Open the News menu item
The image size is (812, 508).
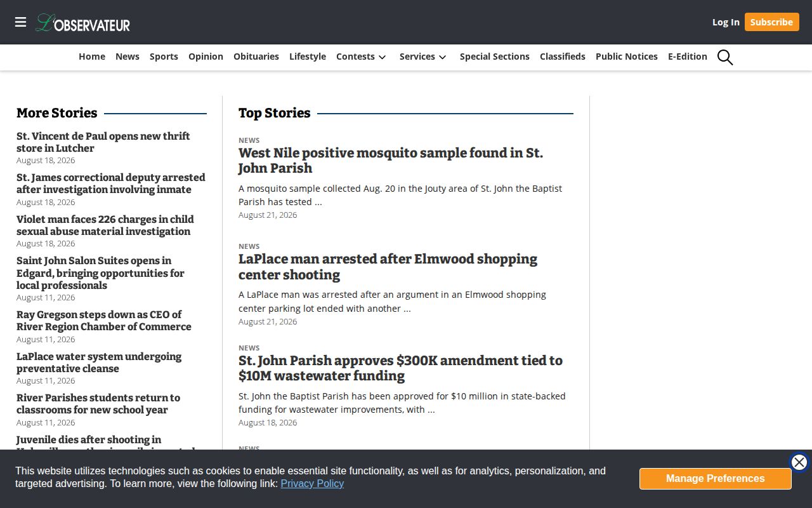[128, 57]
